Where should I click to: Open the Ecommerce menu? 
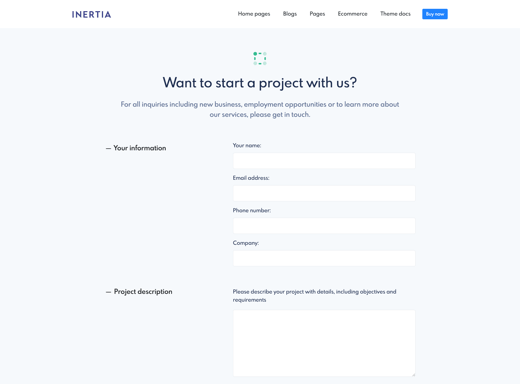352,14
